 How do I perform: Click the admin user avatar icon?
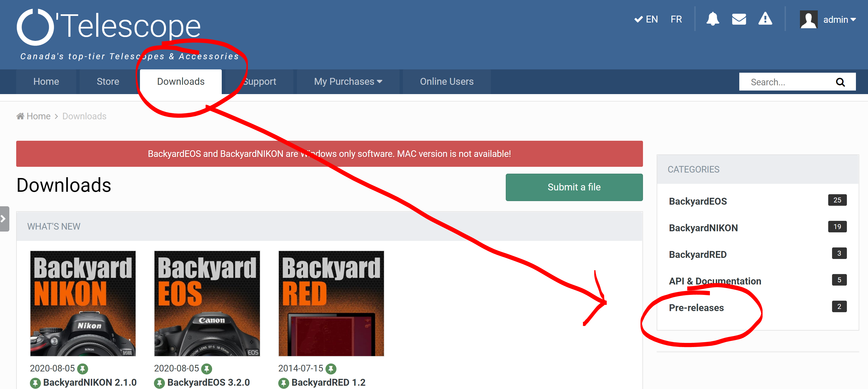(808, 19)
